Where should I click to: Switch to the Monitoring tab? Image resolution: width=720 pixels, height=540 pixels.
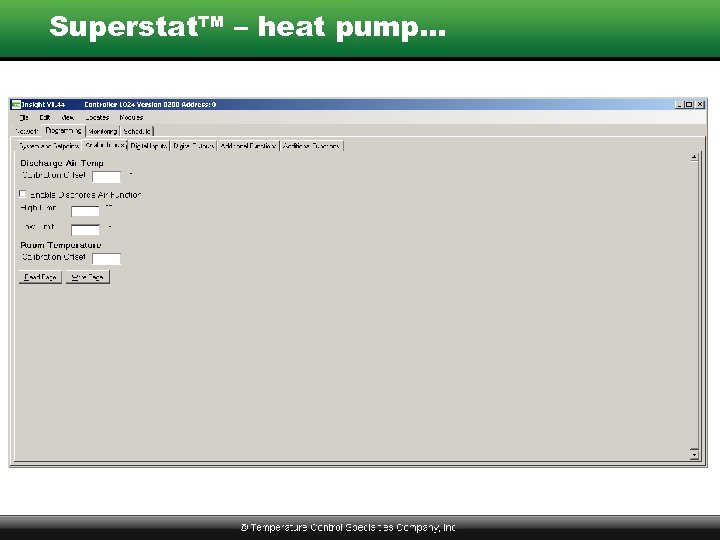pos(102,131)
